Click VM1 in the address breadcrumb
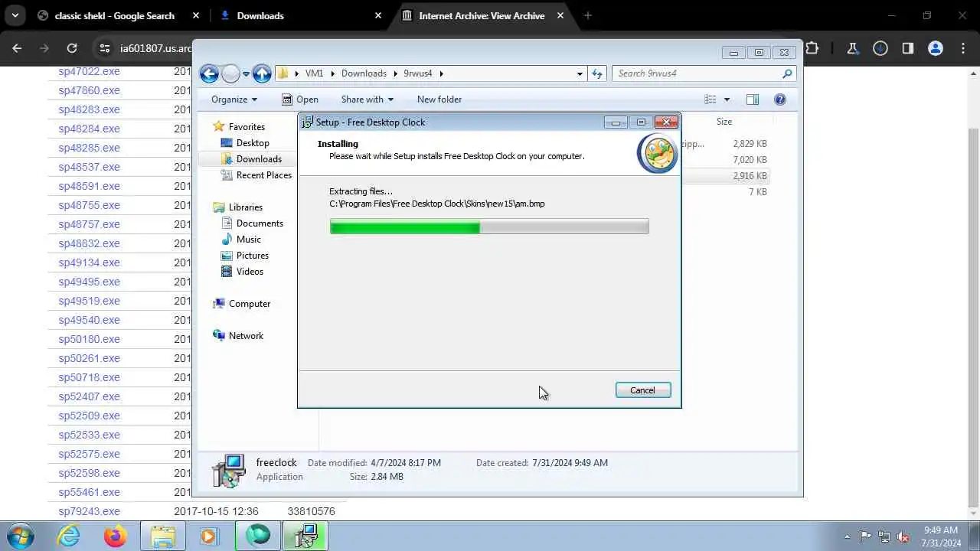 tap(314, 73)
